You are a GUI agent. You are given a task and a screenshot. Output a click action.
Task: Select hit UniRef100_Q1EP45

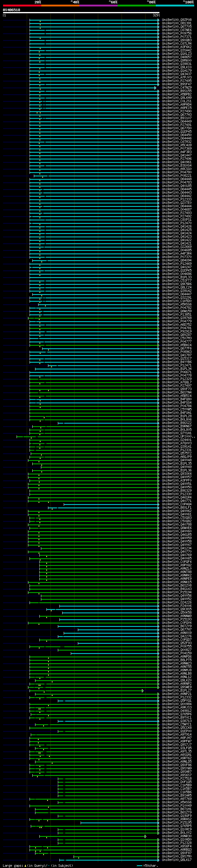click(177, 132)
